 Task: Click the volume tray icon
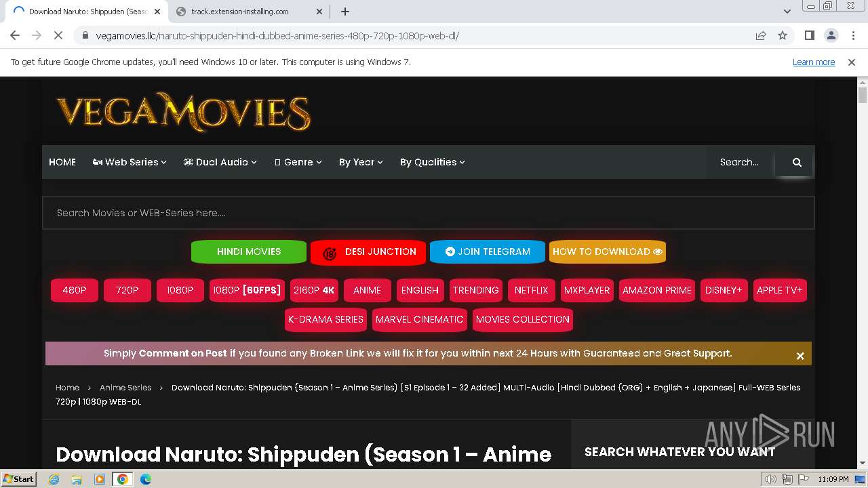tap(770, 479)
